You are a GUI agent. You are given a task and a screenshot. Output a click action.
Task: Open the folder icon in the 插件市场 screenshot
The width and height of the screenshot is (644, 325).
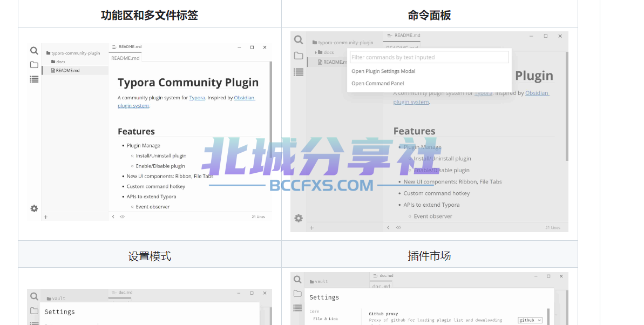298,293
